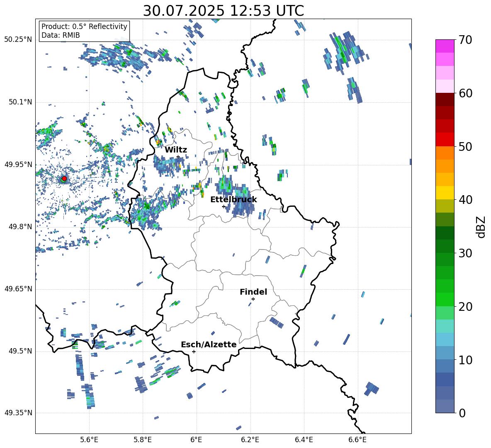Click the 6.6°E longitude label
The height and width of the screenshot is (448, 491).
tap(357, 440)
